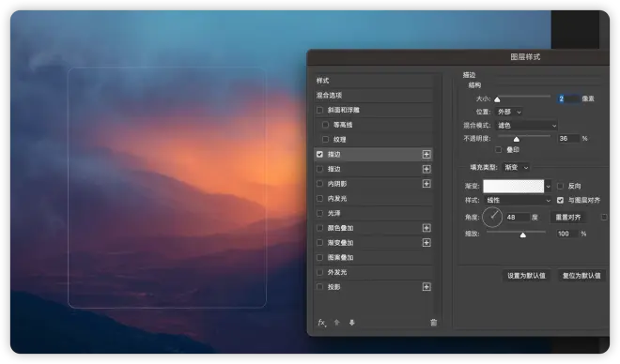620x364 pixels.
Task: Click plus icon on unchecked 描边 row
Action: point(426,169)
